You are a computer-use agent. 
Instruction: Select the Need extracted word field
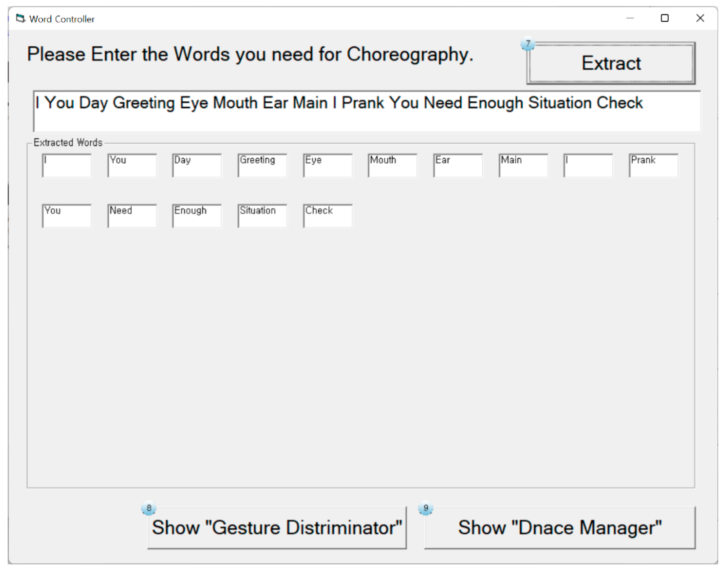[132, 216]
